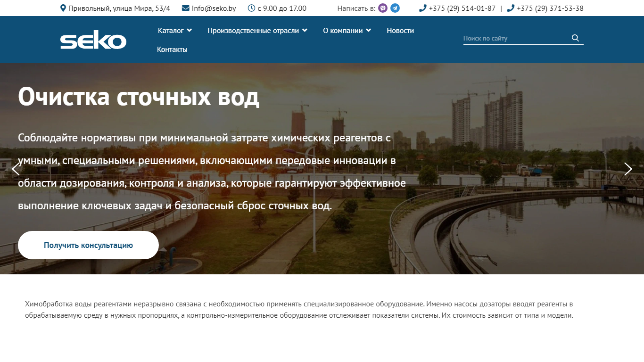Go to the SEKO logo homepage
This screenshot has width=644, height=362.
tap(93, 41)
